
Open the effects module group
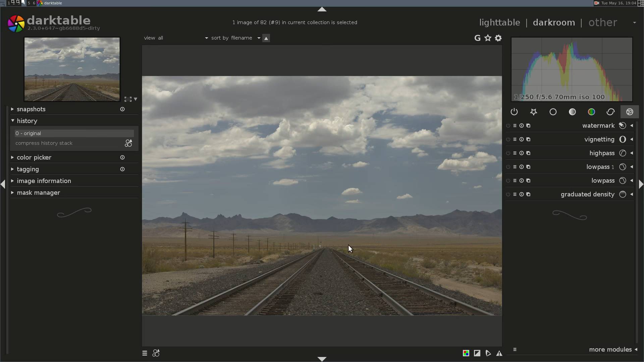(630, 112)
